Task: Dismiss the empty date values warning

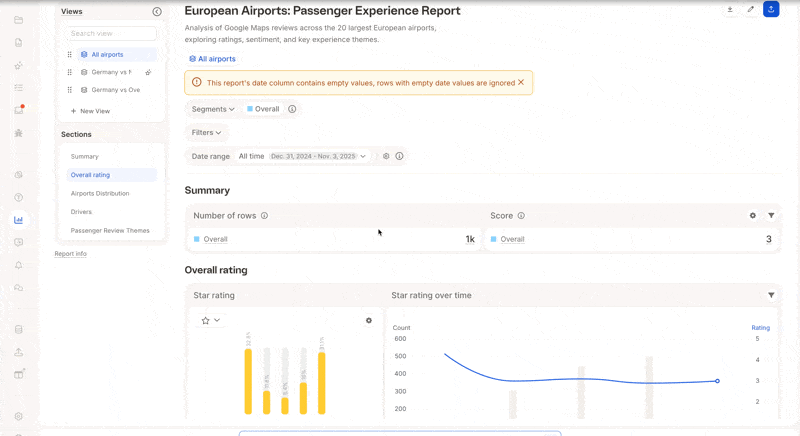Action: [x=521, y=82]
